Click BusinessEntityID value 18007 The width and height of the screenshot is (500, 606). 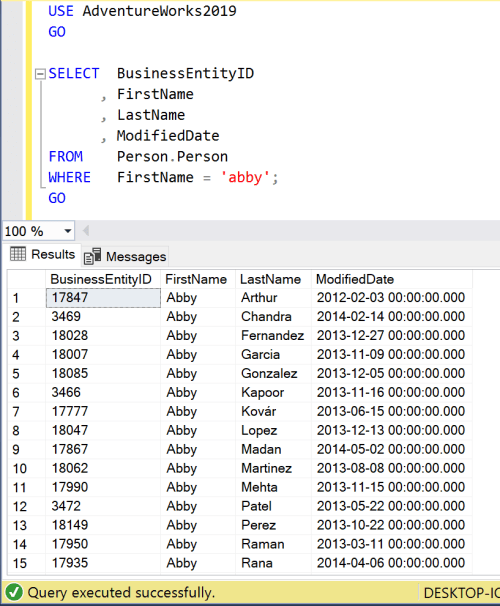pos(103,354)
